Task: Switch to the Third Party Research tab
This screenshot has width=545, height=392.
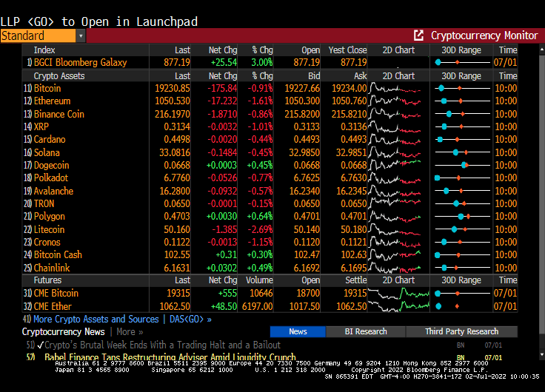Action: point(461,331)
